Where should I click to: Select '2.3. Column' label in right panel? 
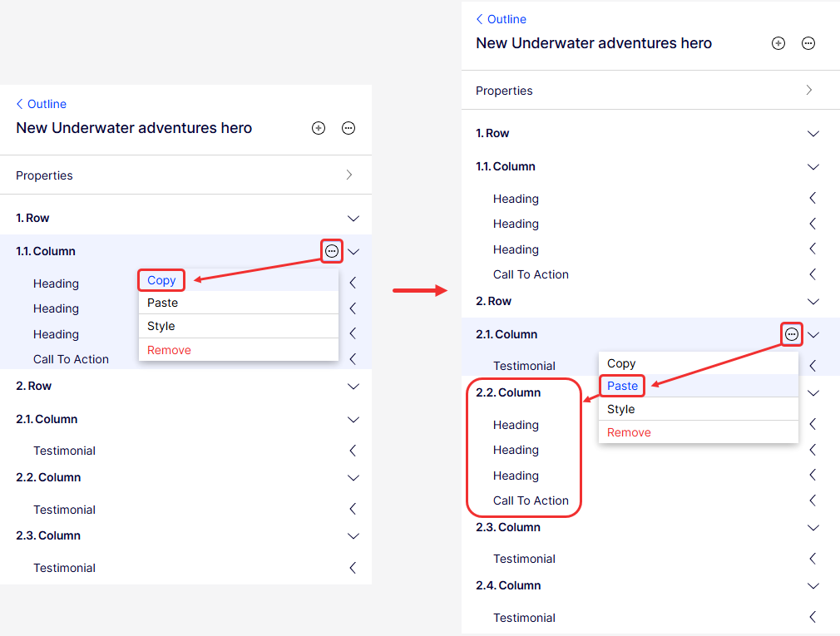click(508, 527)
